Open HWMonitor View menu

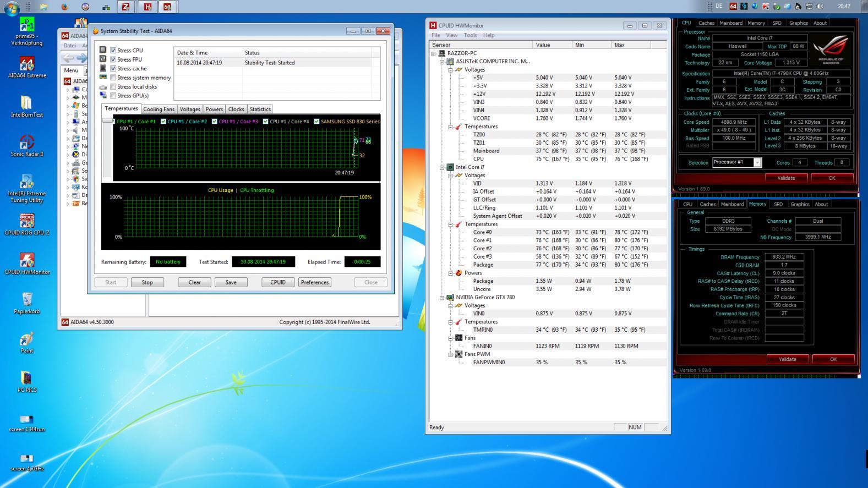tap(451, 35)
